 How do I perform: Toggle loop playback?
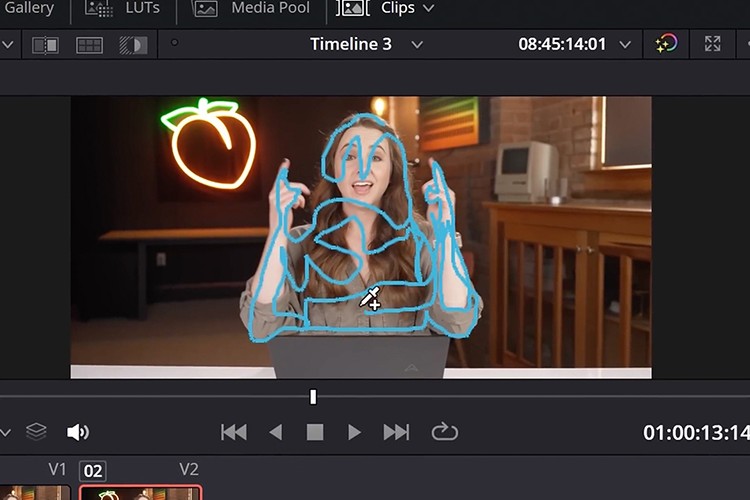(444, 432)
